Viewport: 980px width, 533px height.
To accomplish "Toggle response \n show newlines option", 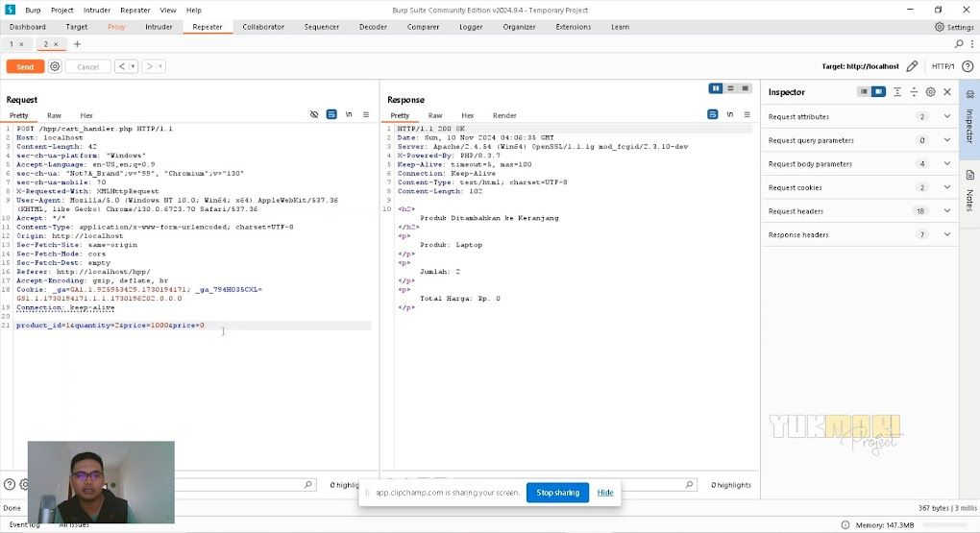I will (730, 114).
